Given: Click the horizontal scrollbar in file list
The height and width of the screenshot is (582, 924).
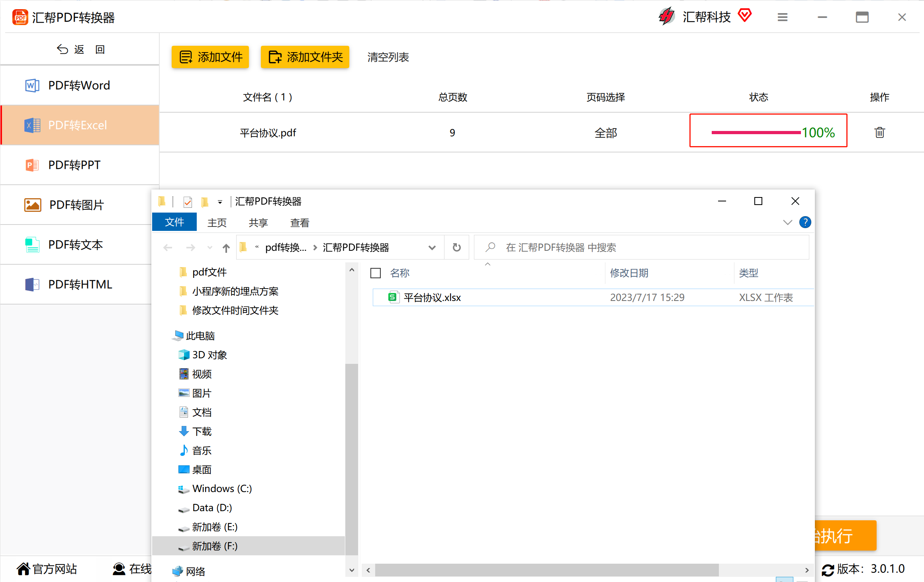Looking at the screenshot, I should (547, 570).
